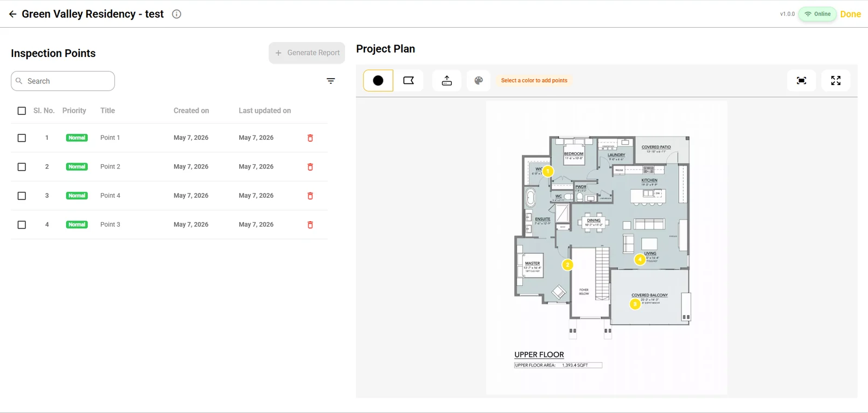868x413 pixels.
Task: Click the Online status badge
Action: [x=818, y=14]
